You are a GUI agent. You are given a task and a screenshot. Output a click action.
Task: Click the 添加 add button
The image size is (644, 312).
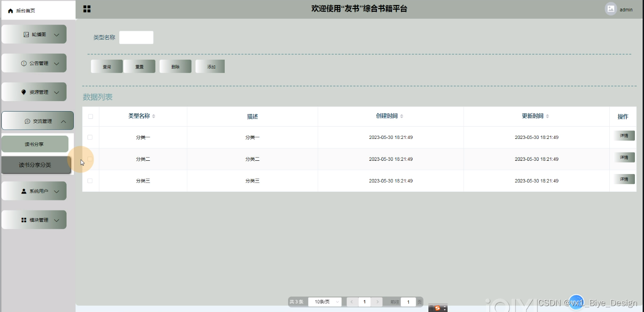pos(210,66)
